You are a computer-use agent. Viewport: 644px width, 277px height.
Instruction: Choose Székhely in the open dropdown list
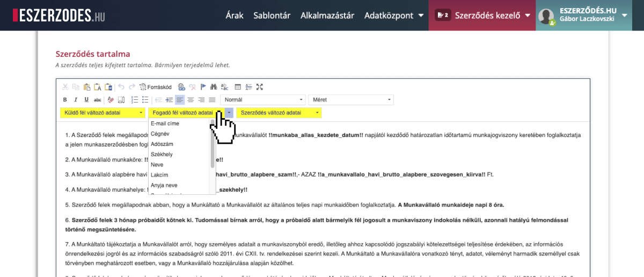(x=162, y=154)
